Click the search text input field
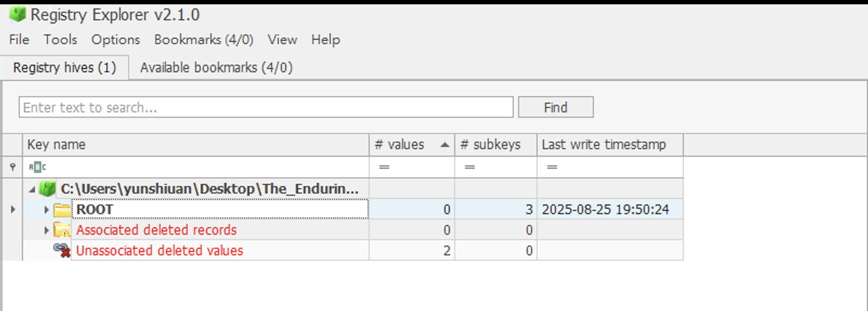Viewport: 868px width, 311px height. pos(265,107)
